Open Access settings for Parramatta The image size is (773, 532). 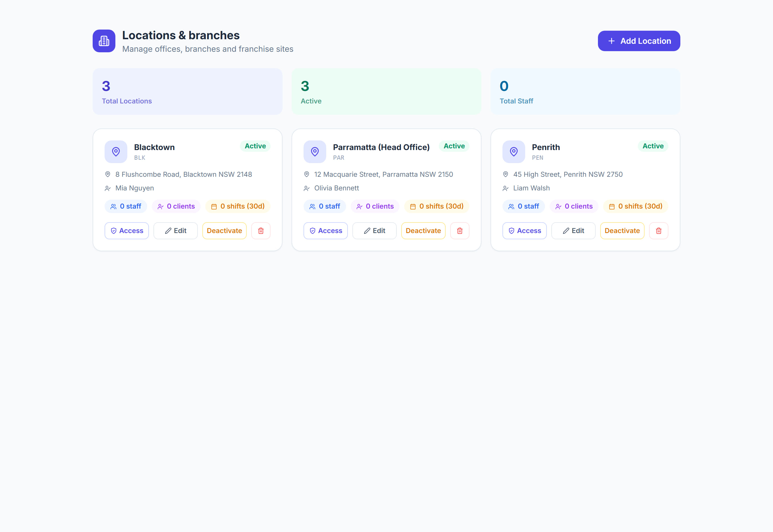[x=326, y=231]
